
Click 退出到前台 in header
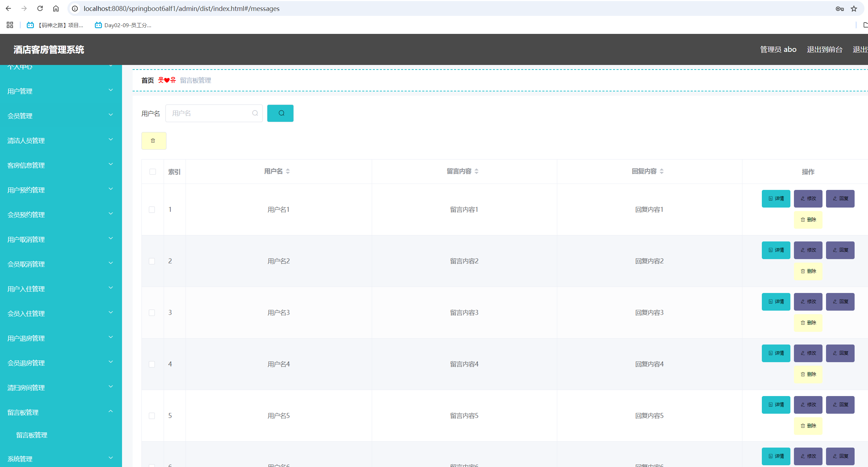coord(824,49)
